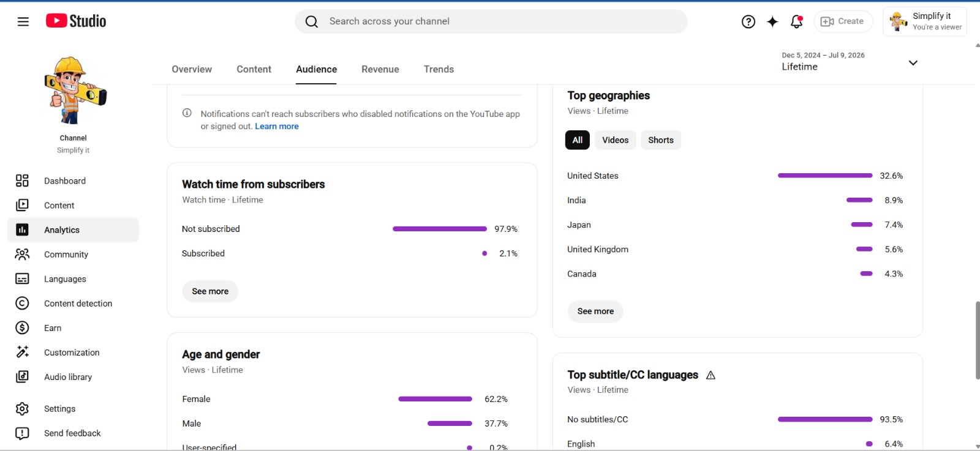
Task: Click See more under Watch time from subscribers
Action: [x=210, y=291]
